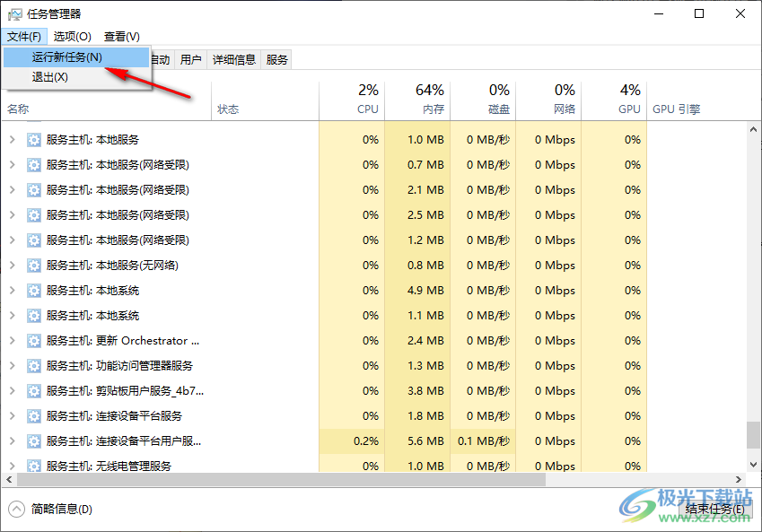Click the vertical scrollbar up arrow
The width and height of the screenshot is (762, 532).
pos(753,129)
